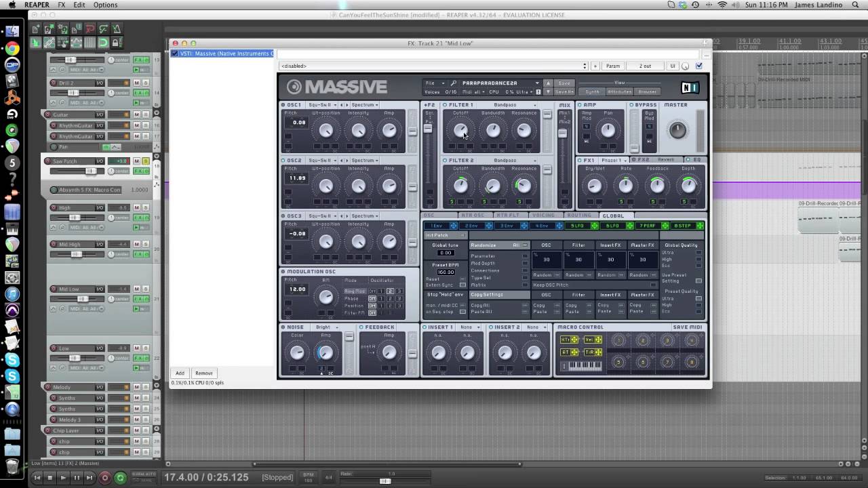Toggle the VSTi Massive enabled checkbox

click(175, 54)
